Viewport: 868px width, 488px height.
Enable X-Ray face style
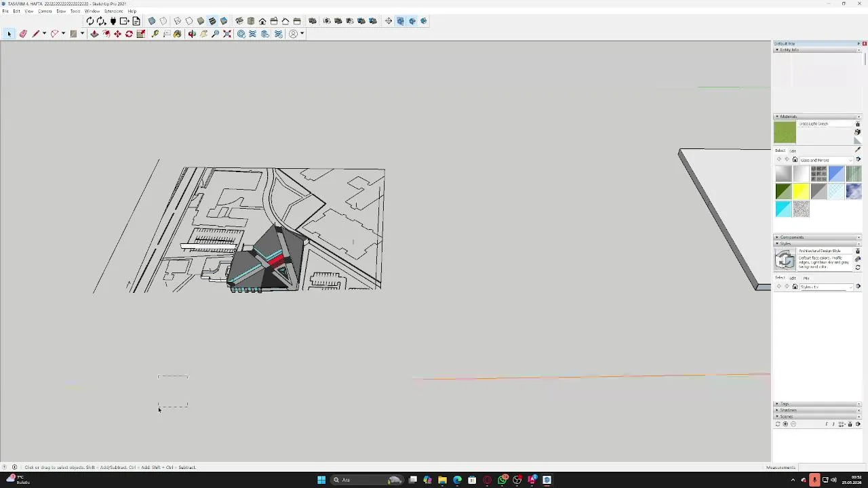click(152, 21)
